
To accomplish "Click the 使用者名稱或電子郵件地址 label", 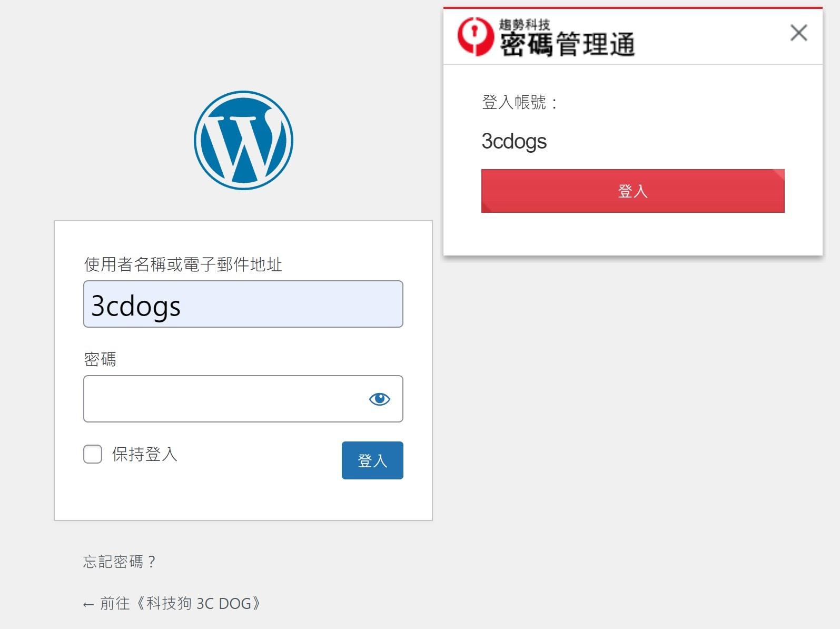I will (183, 264).
